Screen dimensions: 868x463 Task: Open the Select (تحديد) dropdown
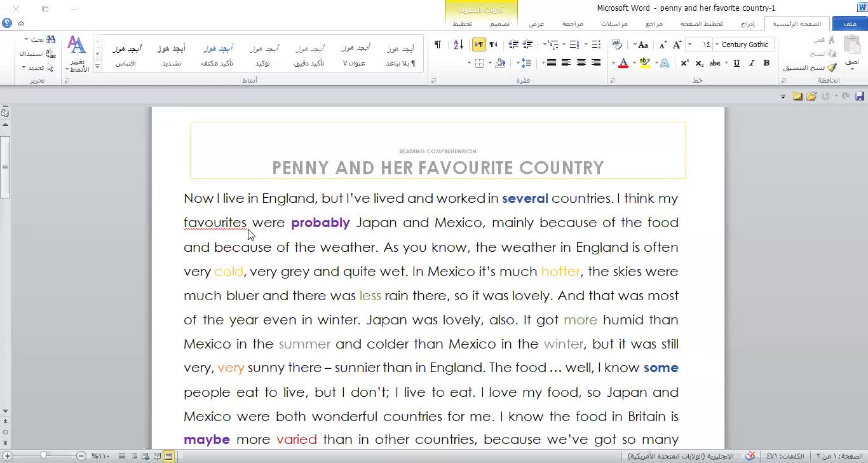coord(37,67)
